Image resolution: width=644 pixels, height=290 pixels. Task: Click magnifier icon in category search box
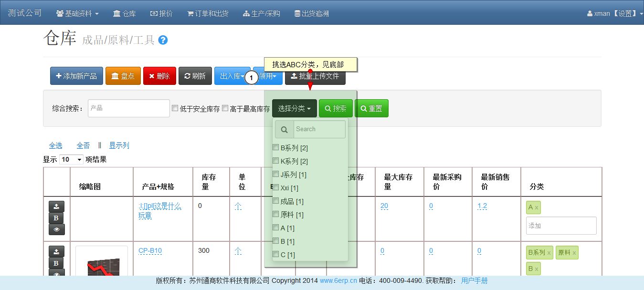[285, 129]
